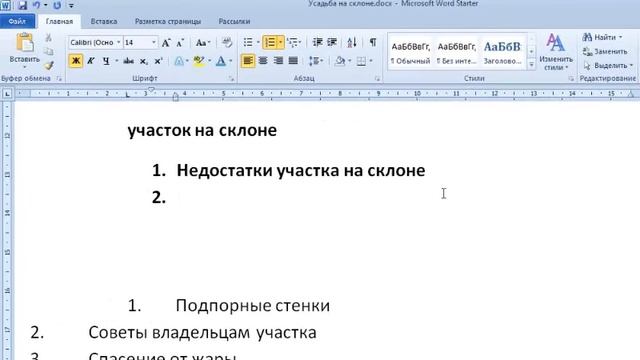Apply the font color (red A)
Image resolution: width=640 pixels, height=360 pixels.
pyautogui.click(x=220, y=61)
